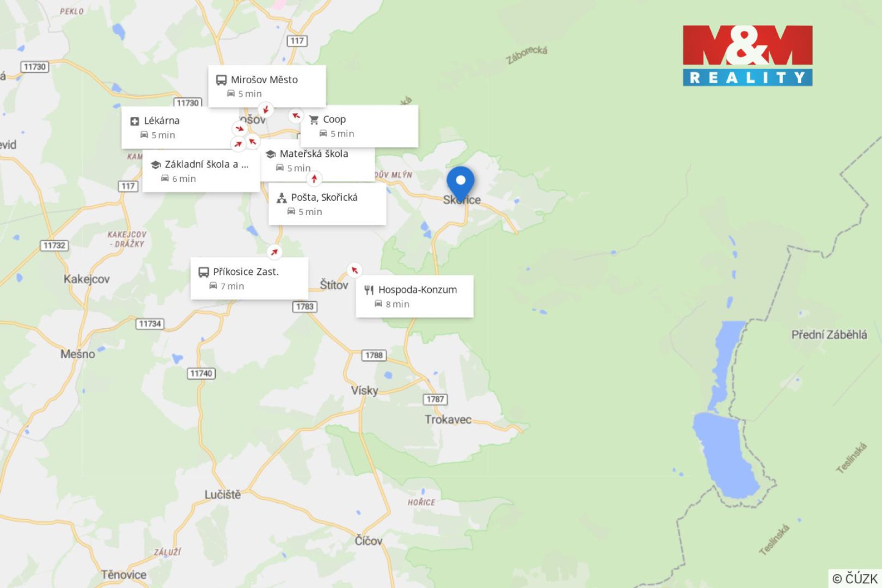Open the Hospoda-Konzum 8 min card
The width and height of the screenshot is (882, 588).
414,297
